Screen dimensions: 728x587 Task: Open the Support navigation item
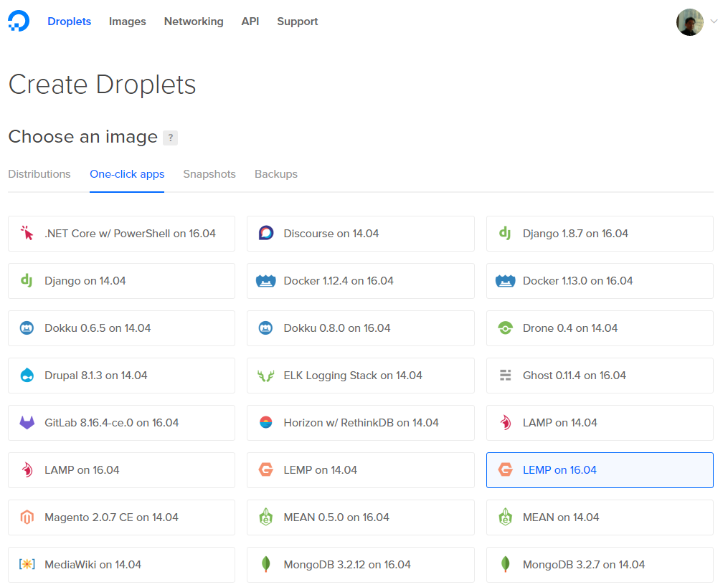298,22
